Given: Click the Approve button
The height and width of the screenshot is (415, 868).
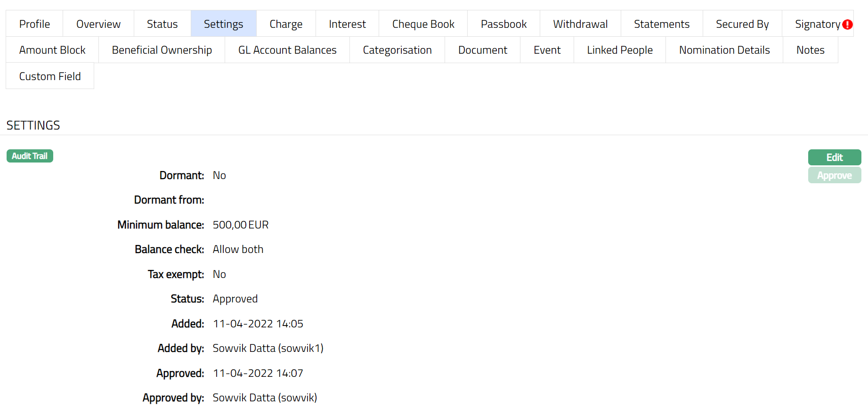Looking at the screenshot, I should [x=834, y=175].
